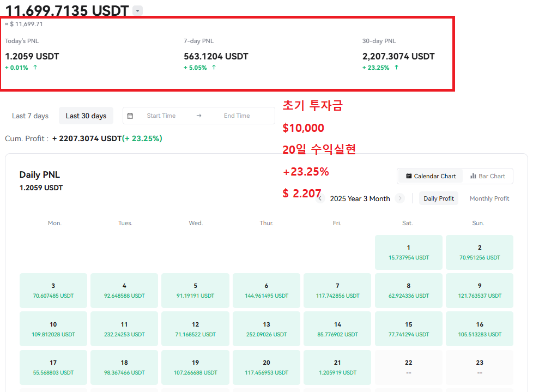Click the 7-day PNL value 563.1204 USDT
The image size is (533, 392).
(x=216, y=57)
